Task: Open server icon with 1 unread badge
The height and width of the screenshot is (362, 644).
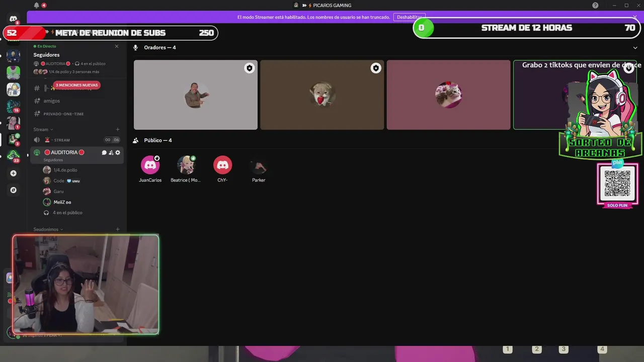Action: click(x=14, y=123)
